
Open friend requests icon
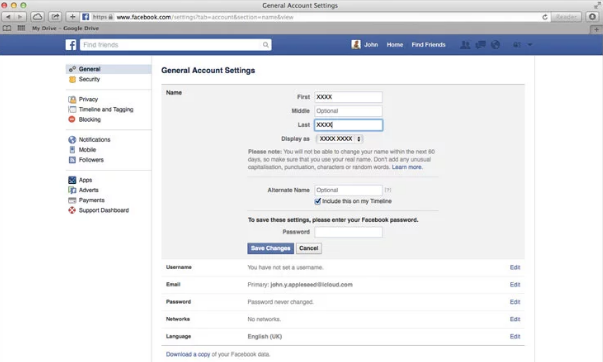point(465,45)
